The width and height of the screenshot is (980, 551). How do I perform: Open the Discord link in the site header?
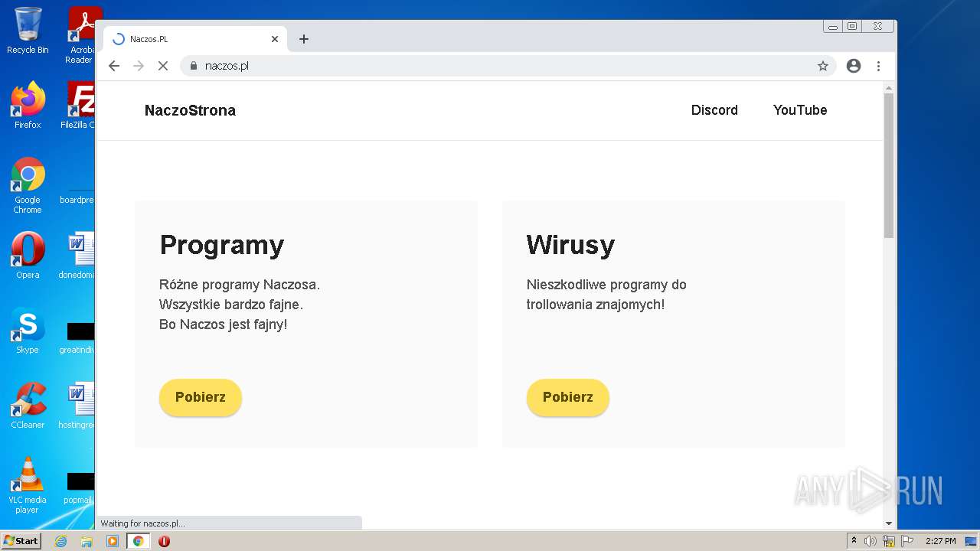pyautogui.click(x=714, y=110)
